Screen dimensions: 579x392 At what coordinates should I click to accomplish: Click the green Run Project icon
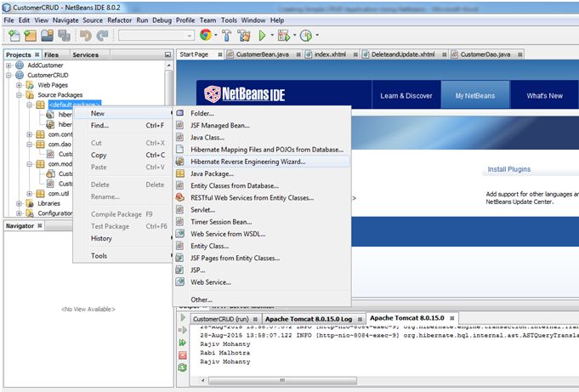pyautogui.click(x=262, y=36)
